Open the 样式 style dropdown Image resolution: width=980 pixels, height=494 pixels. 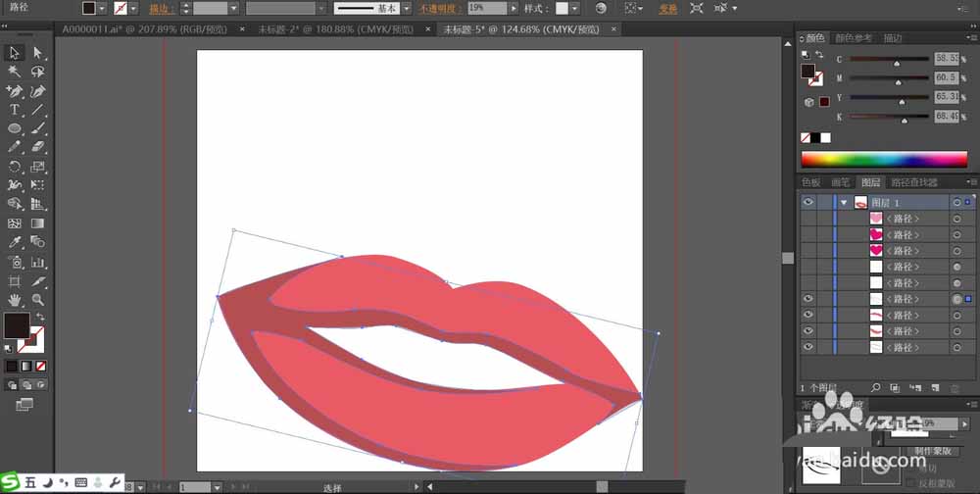[x=575, y=8]
